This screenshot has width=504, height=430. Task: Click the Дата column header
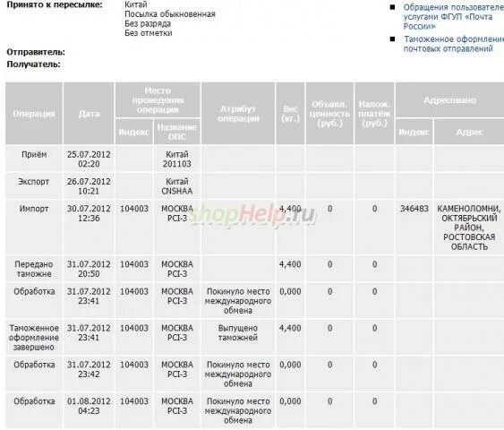pos(89,114)
